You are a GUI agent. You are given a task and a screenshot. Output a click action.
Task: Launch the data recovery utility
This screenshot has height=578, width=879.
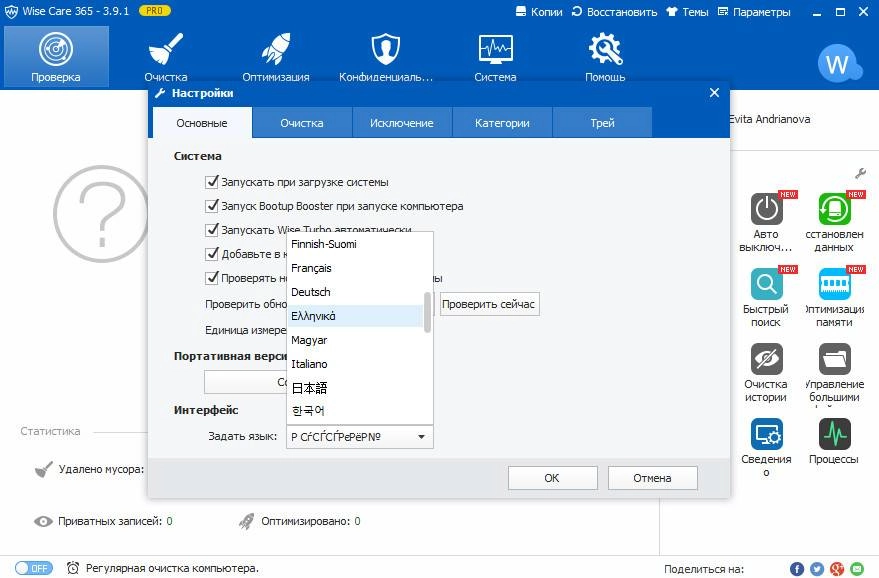[x=834, y=222]
